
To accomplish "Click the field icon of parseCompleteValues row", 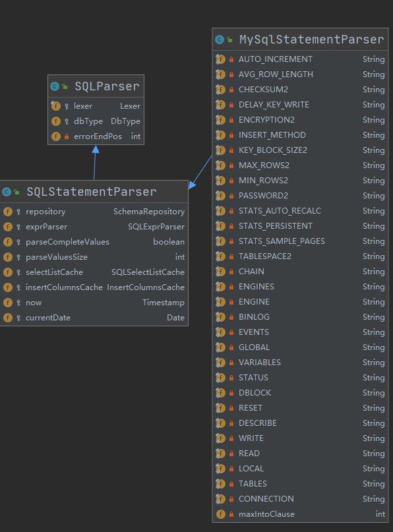I will point(8,242).
